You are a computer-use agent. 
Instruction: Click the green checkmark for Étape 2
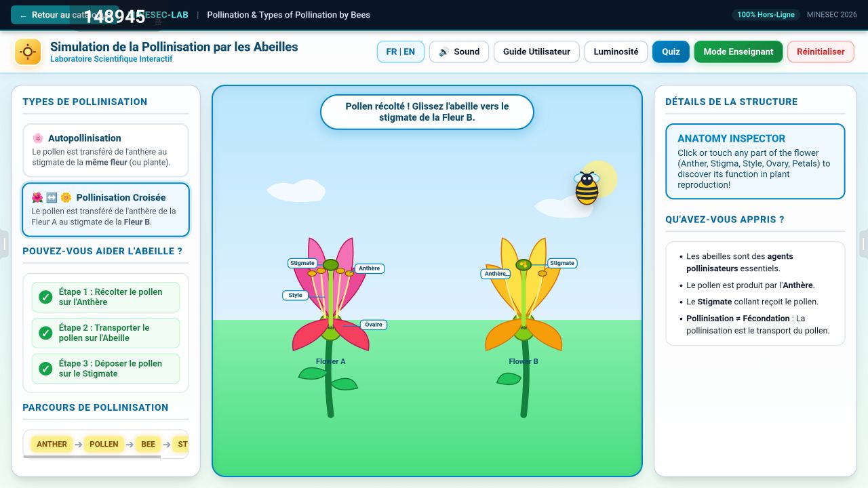tap(45, 333)
